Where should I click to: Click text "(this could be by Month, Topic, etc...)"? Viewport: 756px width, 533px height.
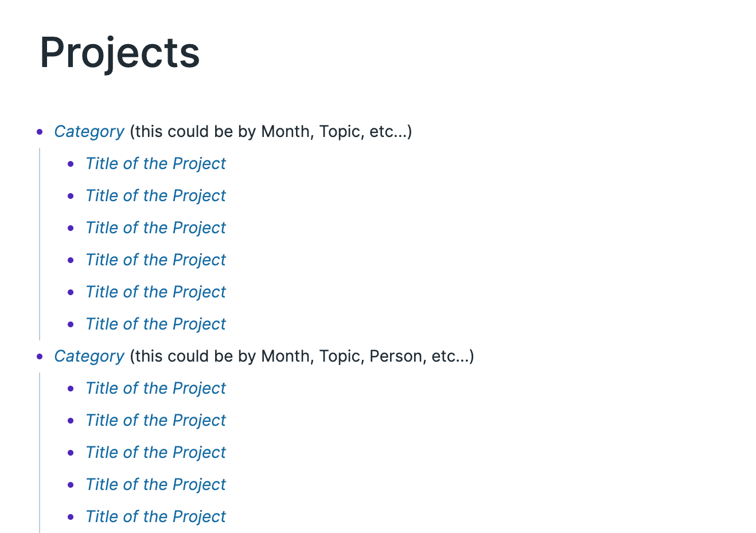click(x=271, y=132)
